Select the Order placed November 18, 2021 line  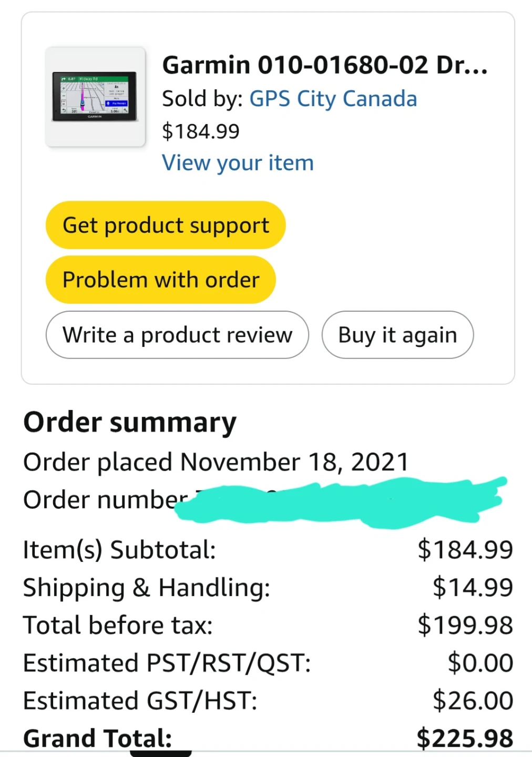point(216,462)
